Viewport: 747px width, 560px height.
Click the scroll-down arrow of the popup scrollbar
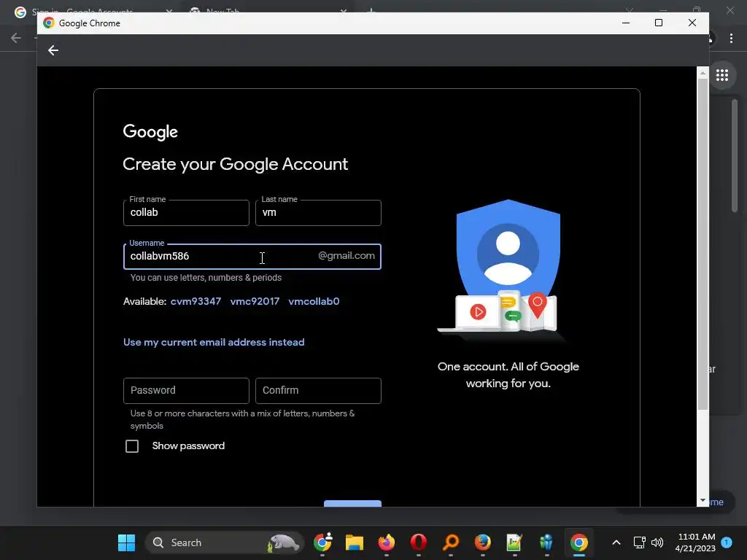pyautogui.click(x=703, y=500)
